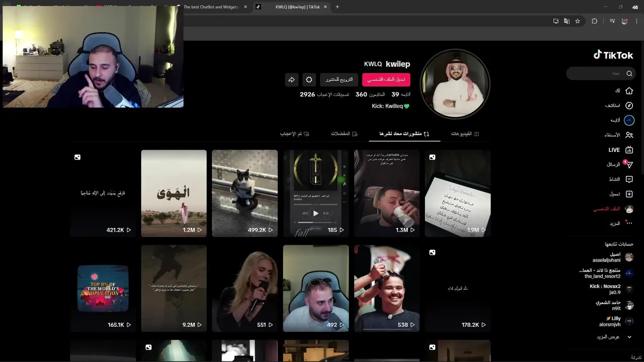Open followed account alorsmjvh
Viewport: 644px width, 362px height.
616,321
